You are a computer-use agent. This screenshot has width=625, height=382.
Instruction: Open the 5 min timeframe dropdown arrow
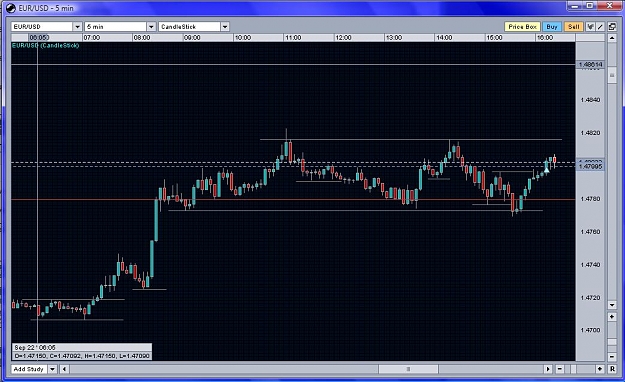pos(151,27)
